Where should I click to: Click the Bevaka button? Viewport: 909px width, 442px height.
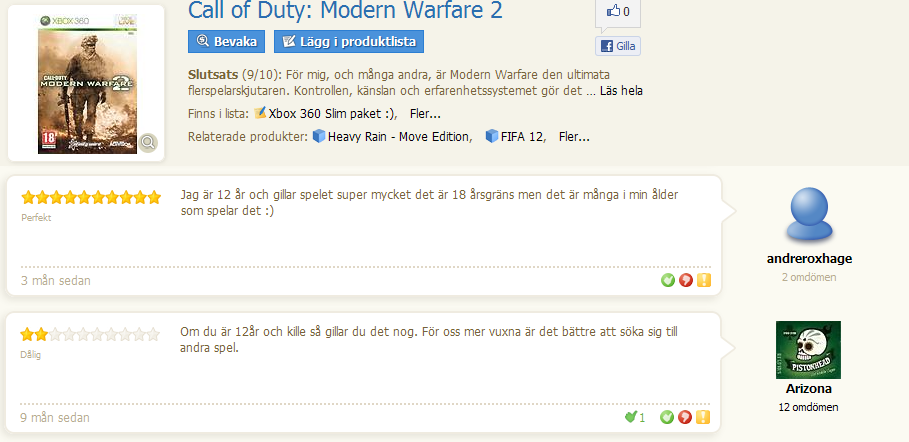(x=227, y=42)
